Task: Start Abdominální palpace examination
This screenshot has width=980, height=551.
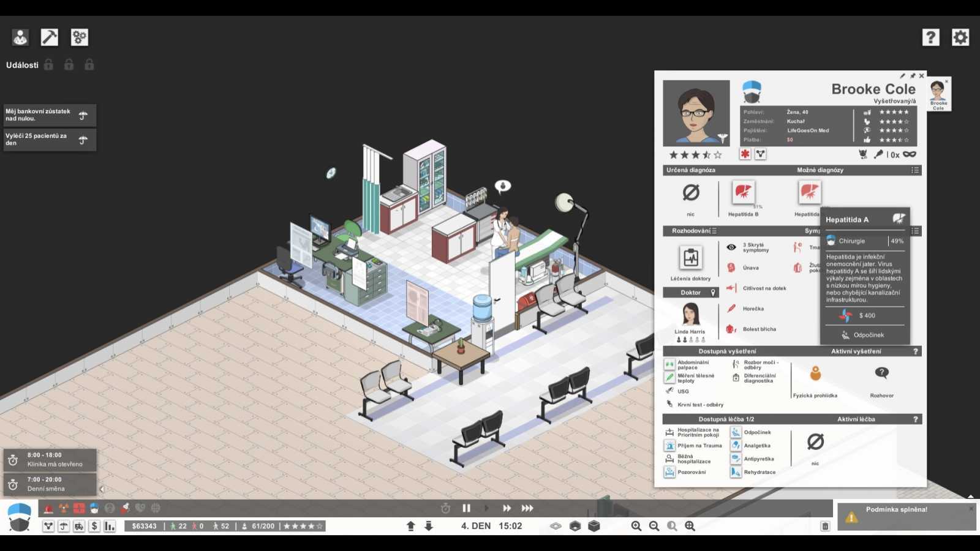Action: [669, 365]
